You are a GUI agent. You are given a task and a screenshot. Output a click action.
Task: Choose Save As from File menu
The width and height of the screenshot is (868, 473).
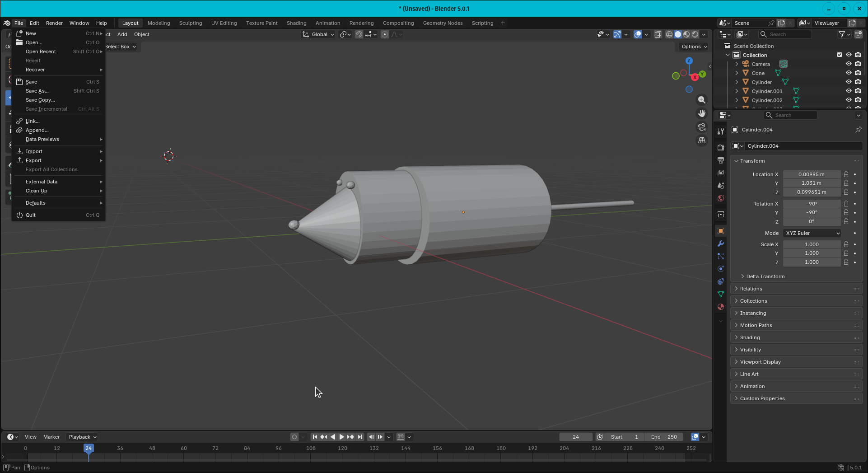tap(37, 91)
